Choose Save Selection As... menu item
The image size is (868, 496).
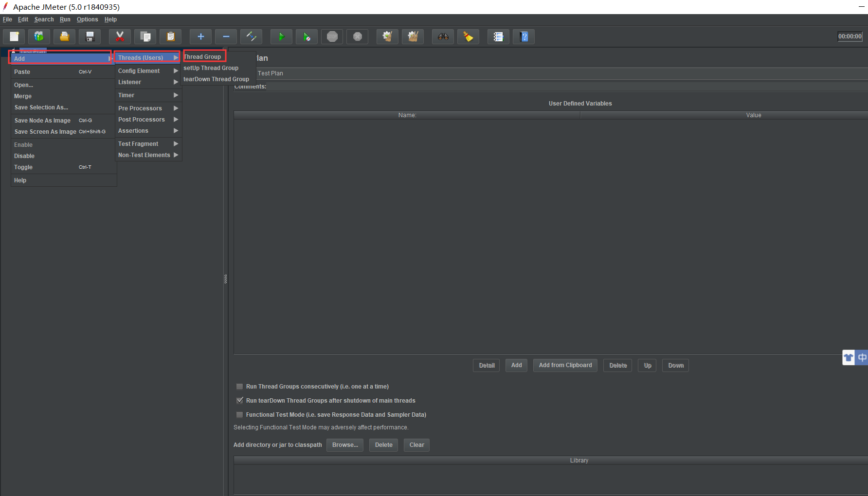point(63,107)
